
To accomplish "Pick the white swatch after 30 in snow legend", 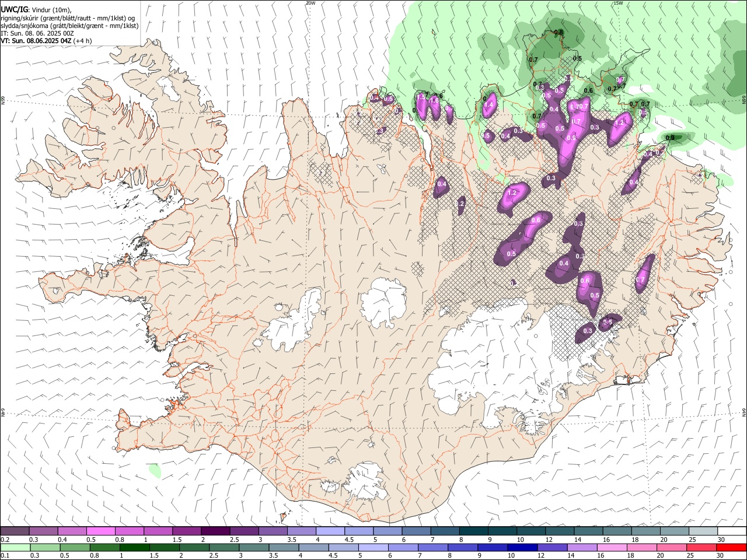I will [732, 531].
